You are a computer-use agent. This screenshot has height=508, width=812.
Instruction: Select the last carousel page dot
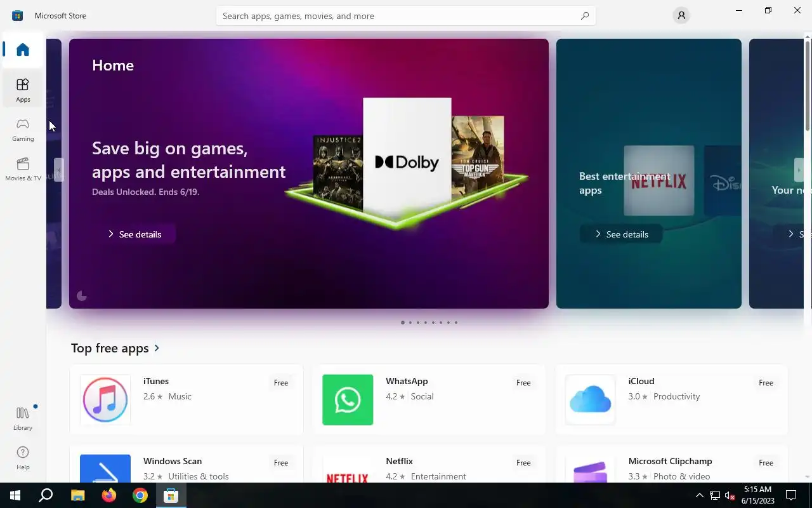click(x=456, y=323)
